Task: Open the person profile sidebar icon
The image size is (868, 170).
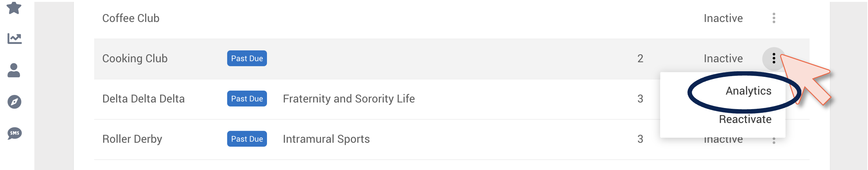Action: (14, 70)
